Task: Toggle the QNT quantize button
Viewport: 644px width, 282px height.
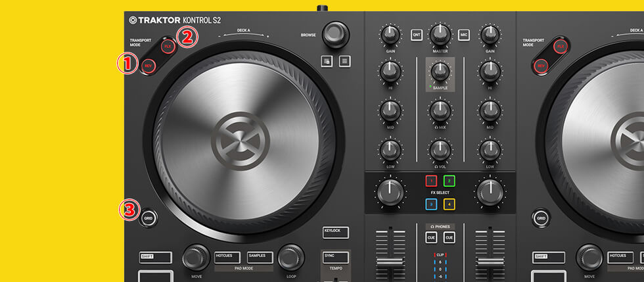Action: [417, 35]
